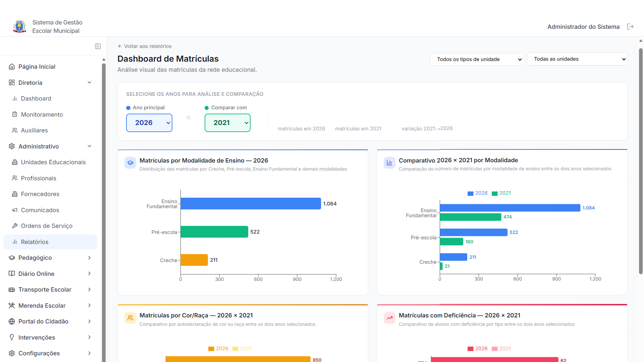This screenshot has width=644, height=362.
Task: Click the Dashboard bar-chart icon in sidebar
Action: pos(15,99)
